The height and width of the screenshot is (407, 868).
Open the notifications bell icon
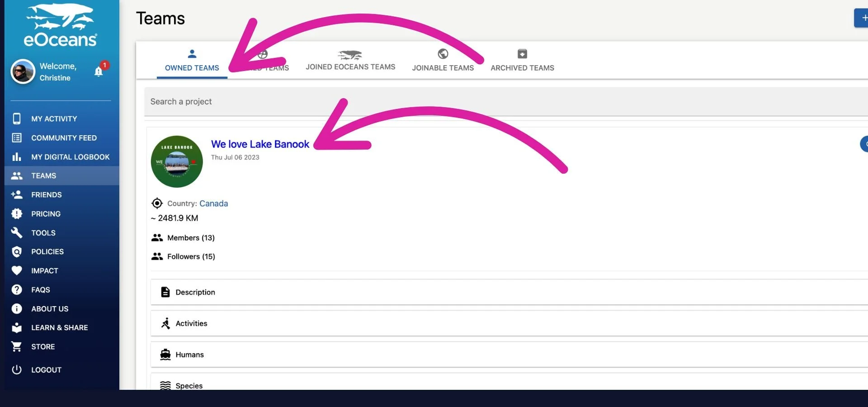99,71
